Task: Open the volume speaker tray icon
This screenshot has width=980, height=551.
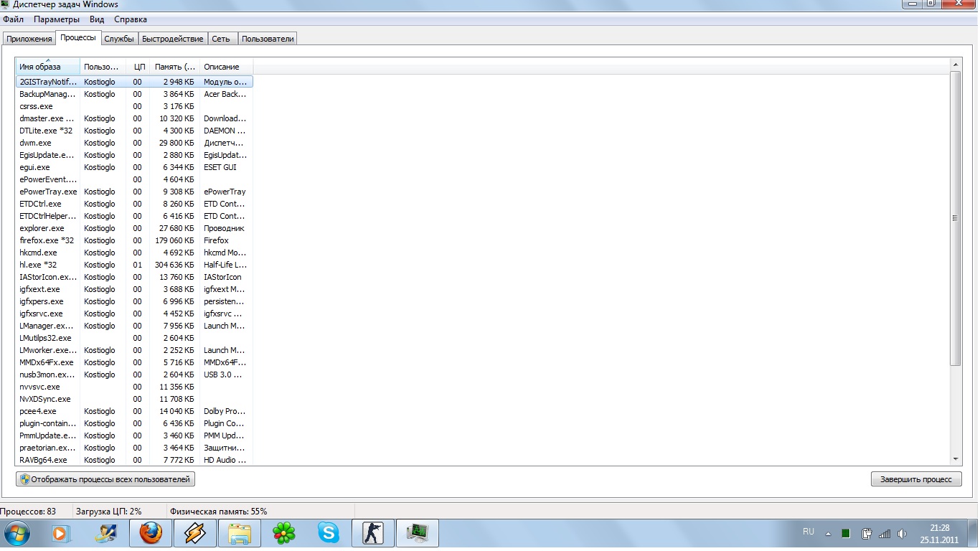Action: click(902, 533)
